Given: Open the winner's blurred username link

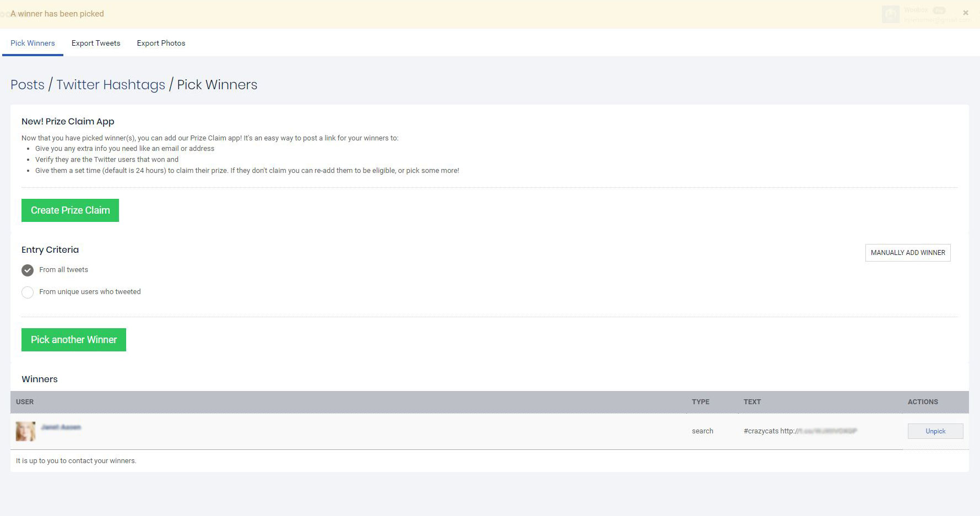Looking at the screenshot, I should [x=61, y=427].
